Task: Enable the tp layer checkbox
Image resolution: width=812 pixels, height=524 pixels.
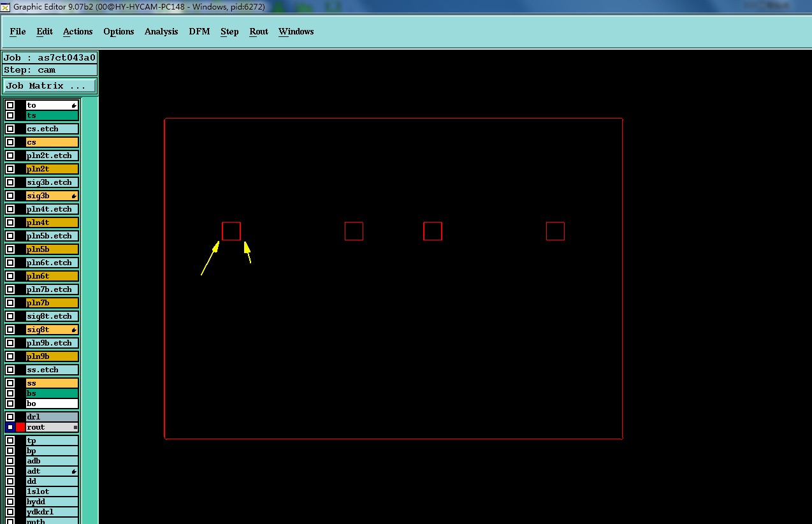Action: pos(10,440)
